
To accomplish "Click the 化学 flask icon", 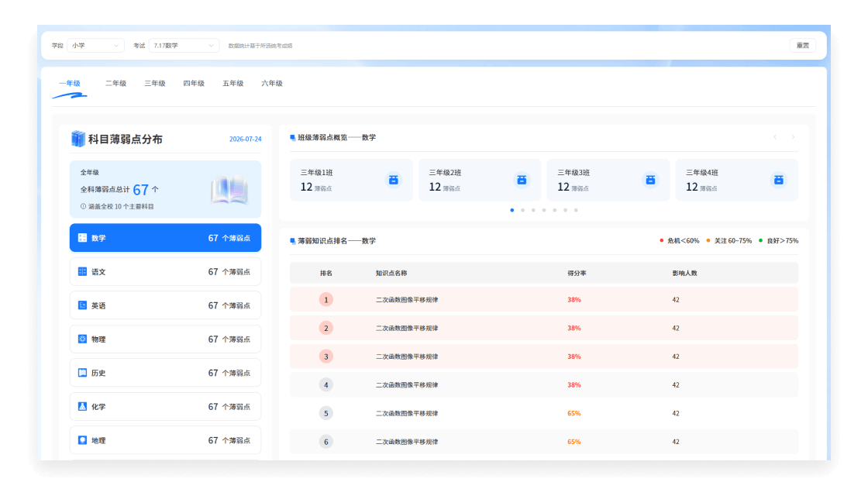I will (82, 407).
